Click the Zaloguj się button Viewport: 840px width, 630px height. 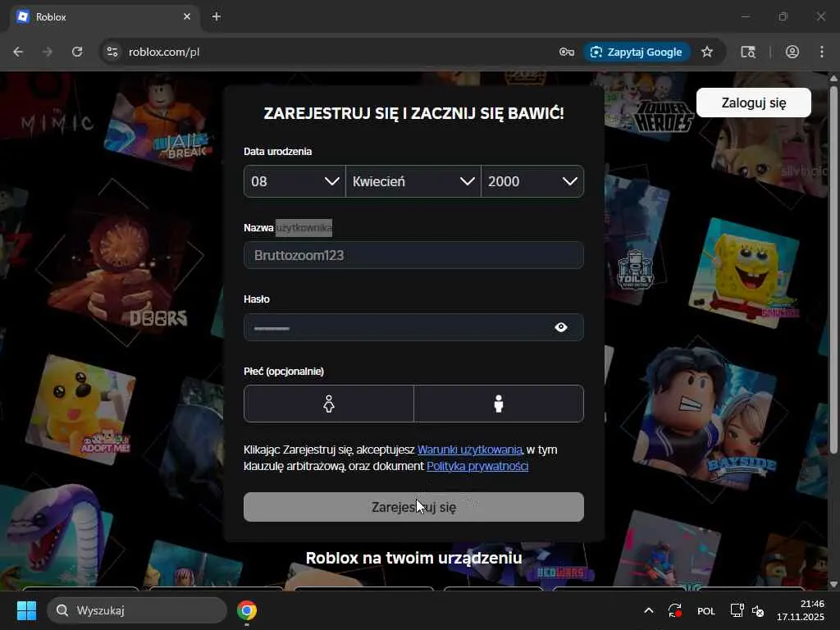tap(754, 103)
